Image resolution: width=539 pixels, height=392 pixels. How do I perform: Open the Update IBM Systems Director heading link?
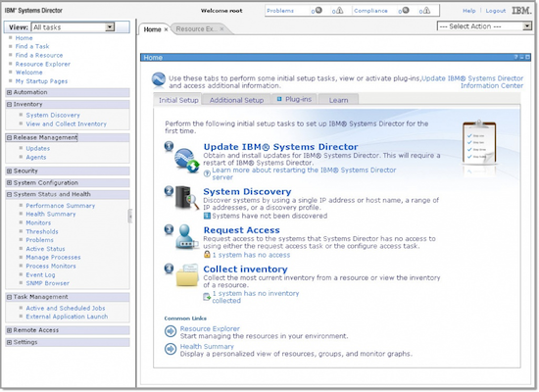tap(280, 147)
